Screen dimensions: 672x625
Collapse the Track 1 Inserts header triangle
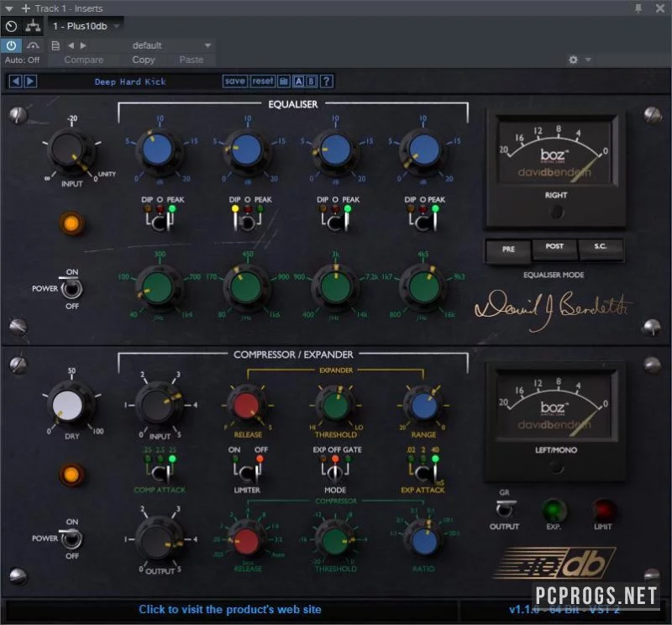[x=8, y=8]
